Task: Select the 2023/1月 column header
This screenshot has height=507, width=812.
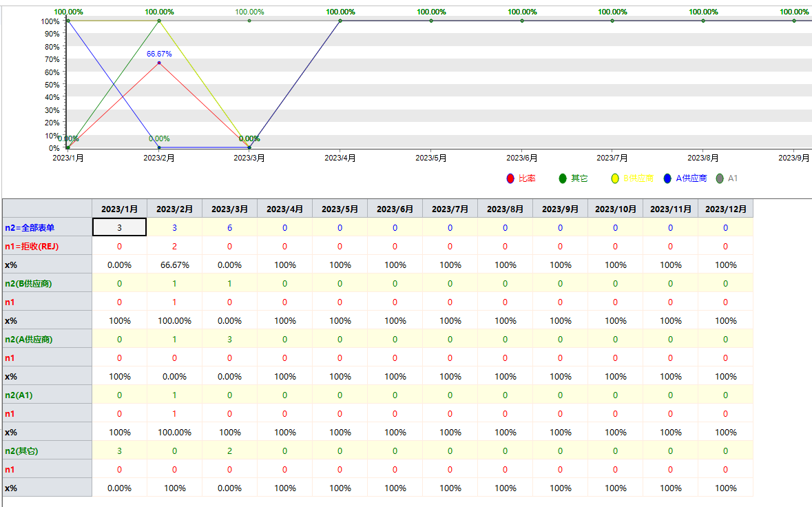Action: click(119, 209)
